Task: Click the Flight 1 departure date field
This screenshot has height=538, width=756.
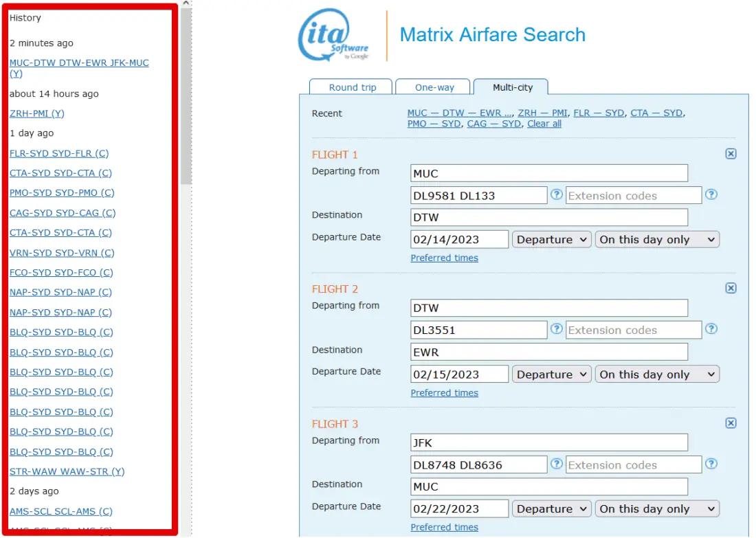Action: click(x=459, y=240)
